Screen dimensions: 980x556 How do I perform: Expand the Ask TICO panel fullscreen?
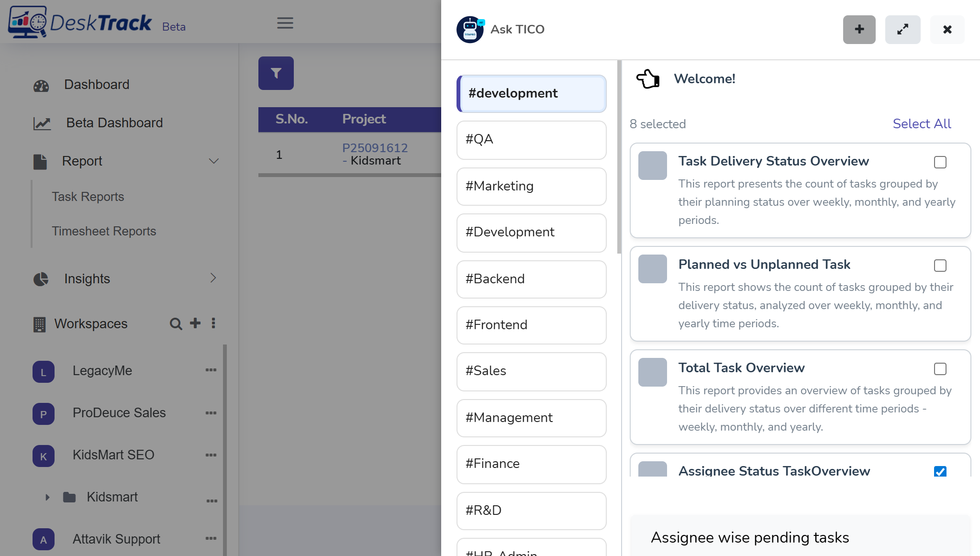coord(902,30)
